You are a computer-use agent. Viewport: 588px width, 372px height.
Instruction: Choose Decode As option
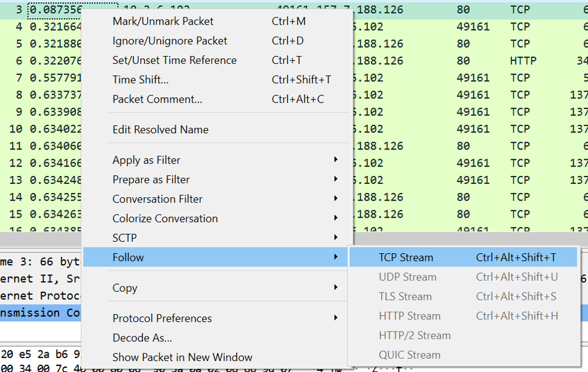pyautogui.click(x=142, y=338)
